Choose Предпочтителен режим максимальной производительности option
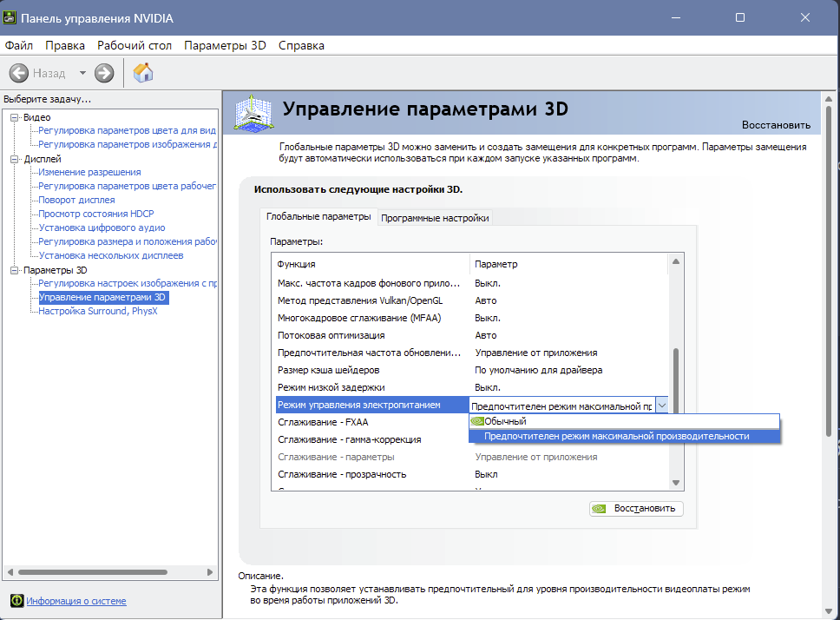840x620 pixels. click(624, 436)
